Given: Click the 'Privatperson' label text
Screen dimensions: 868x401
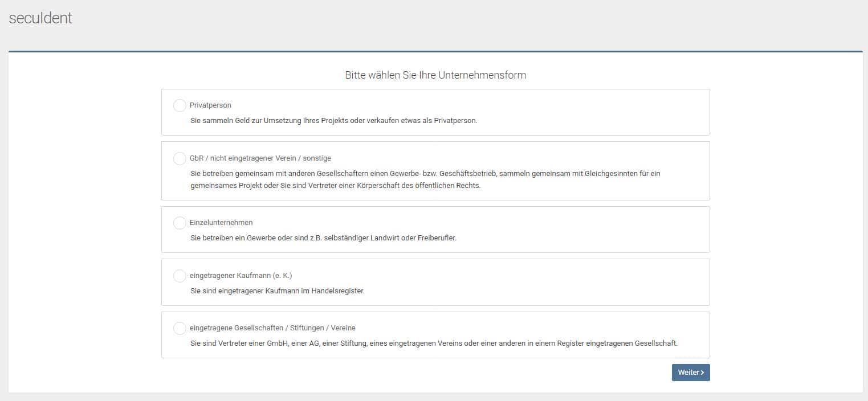Looking at the screenshot, I should (x=210, y=105).
